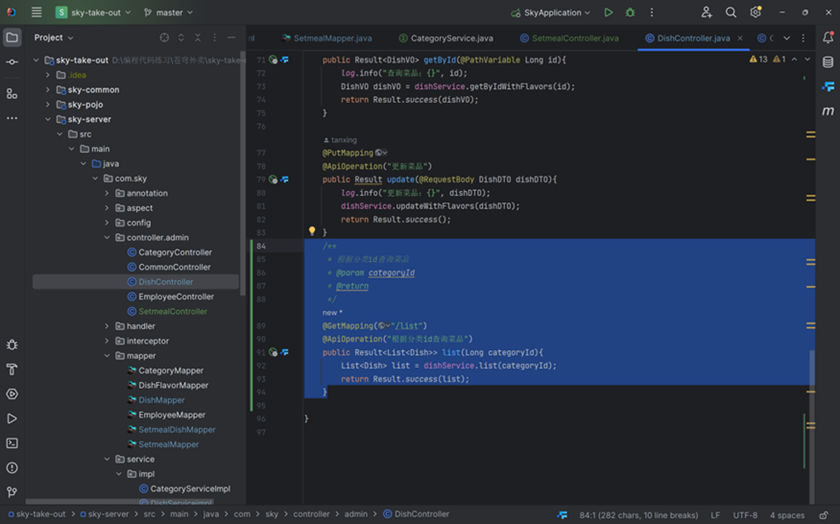
Task: Open the Notifications bell
Action: [828, 38]
